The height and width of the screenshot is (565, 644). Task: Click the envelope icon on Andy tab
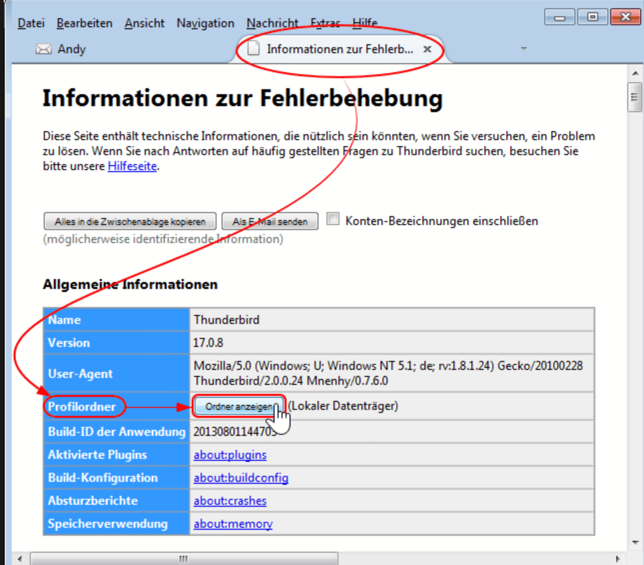(44, 49)
